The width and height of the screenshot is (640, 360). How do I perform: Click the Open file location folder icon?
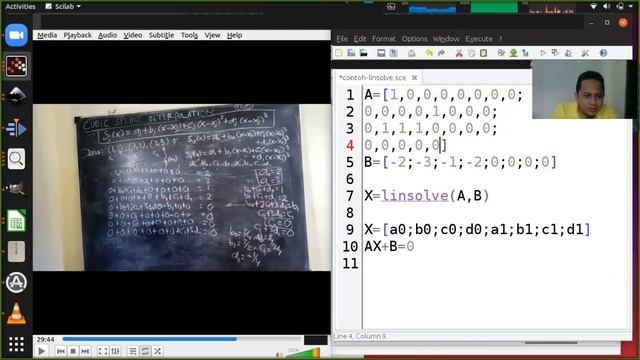[x=363, y=53]
